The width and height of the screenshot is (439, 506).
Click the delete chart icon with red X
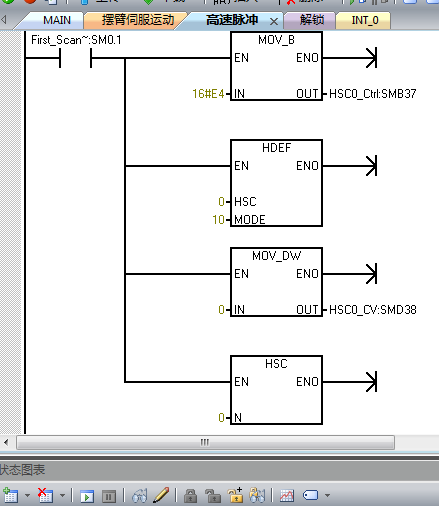click(x=45, y=495)
